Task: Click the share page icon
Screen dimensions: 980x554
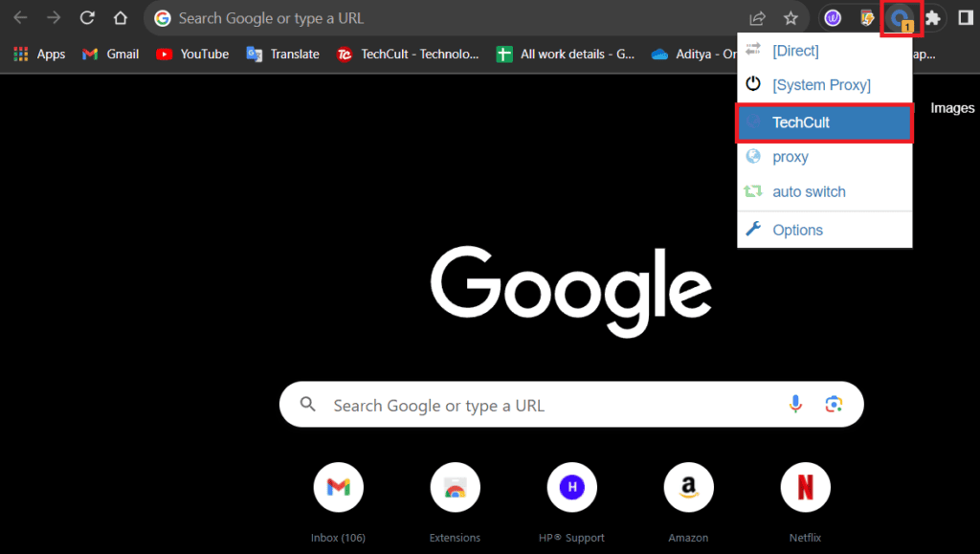Action: click(757, 18)
